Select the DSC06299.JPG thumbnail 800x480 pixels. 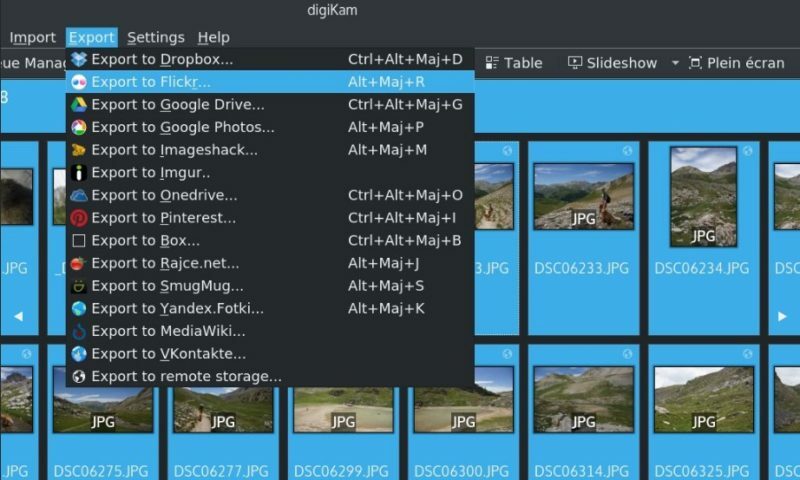343,409
